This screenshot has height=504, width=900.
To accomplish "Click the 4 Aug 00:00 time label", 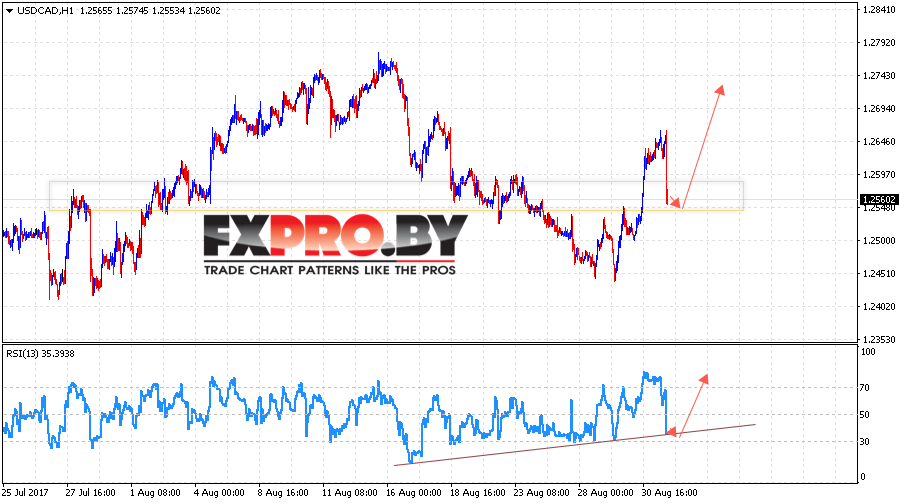I will (219, 493).
